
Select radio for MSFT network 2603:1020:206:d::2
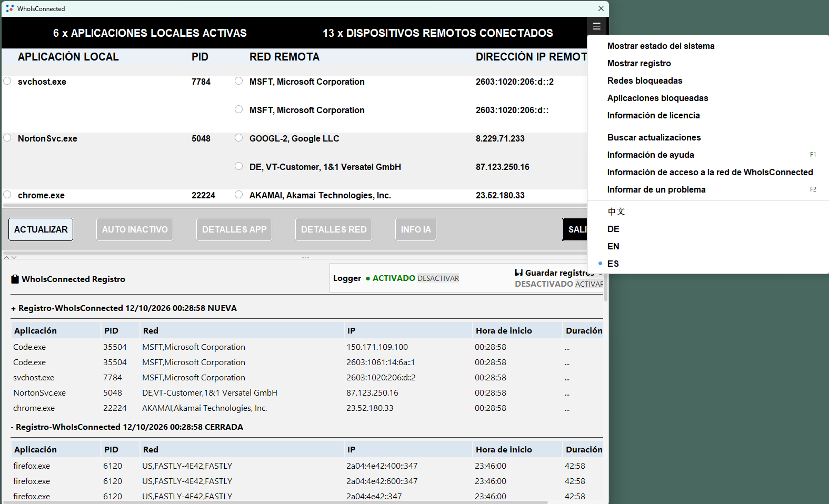coord(239,81)
